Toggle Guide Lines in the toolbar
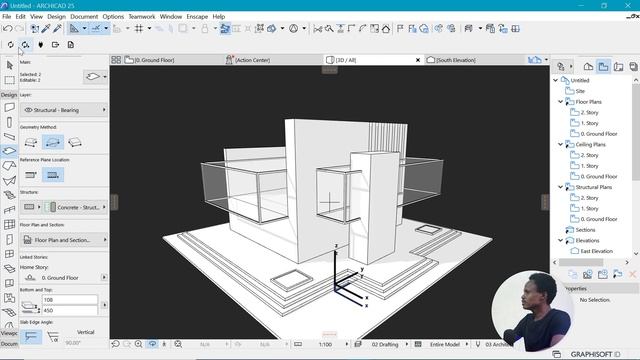Image resolution: width=640 pixels, height=360 pixels. [x=74, y=29]
